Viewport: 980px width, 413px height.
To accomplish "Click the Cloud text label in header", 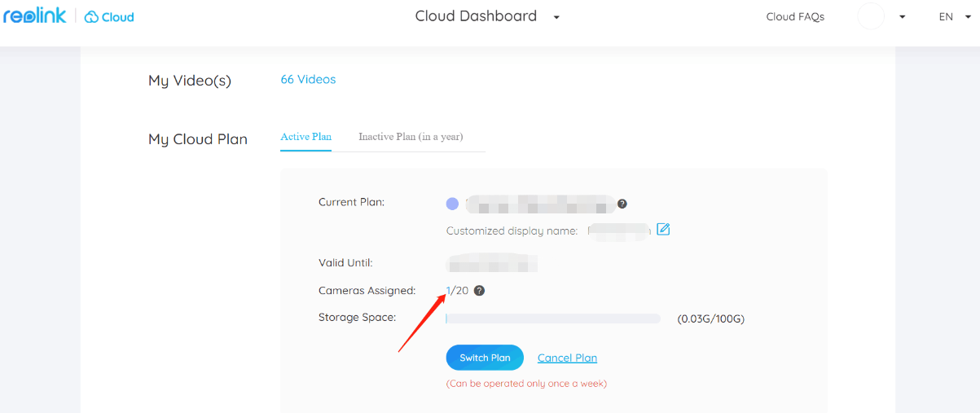I will click(x=118, y=17).
